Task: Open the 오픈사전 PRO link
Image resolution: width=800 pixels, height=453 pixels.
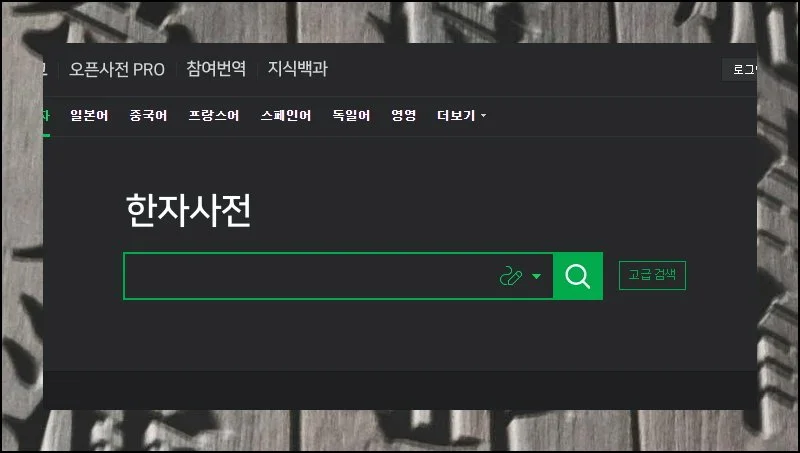Action: 117,69
